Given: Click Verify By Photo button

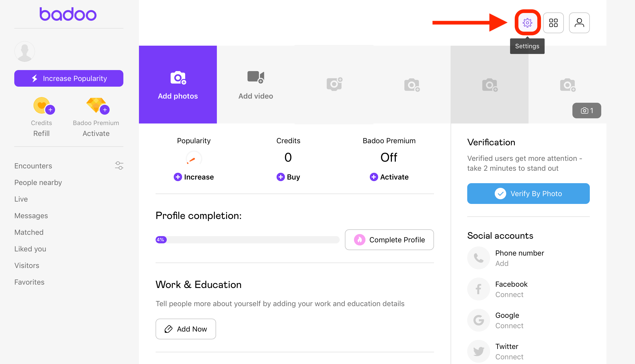Looking at the screenshot, I should pyautogui.click(x=528, y=194).
